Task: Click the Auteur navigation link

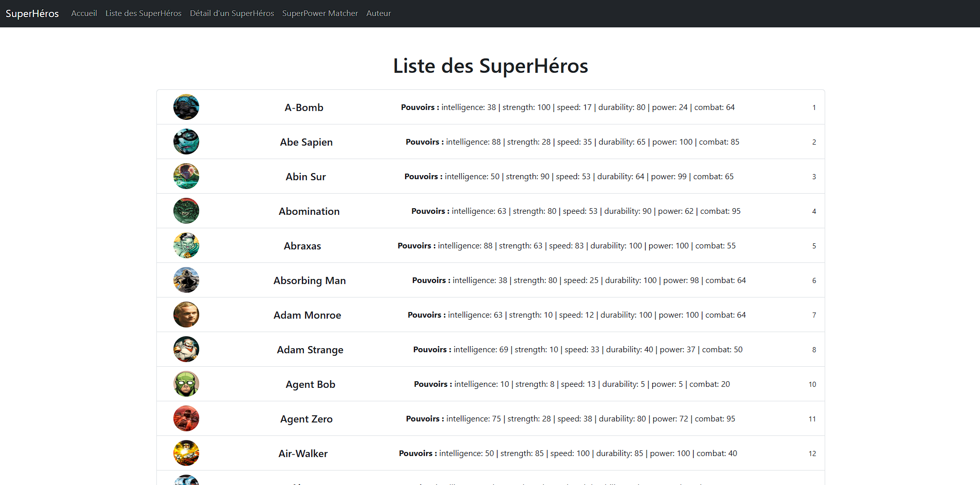Action: pyautogui.click(x=378, y=13)
